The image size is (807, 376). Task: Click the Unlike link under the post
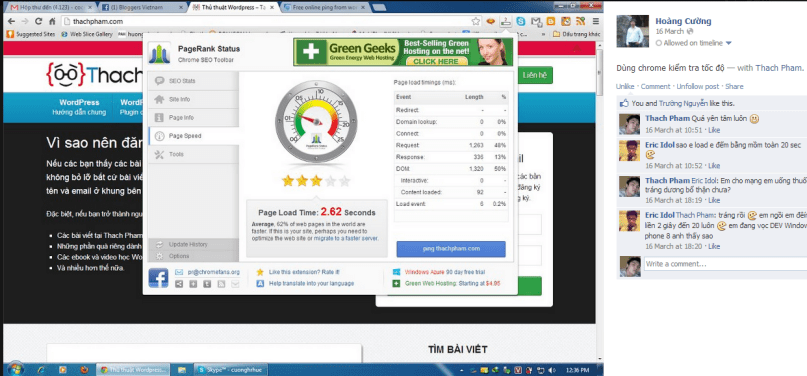(x=625, y=86)
